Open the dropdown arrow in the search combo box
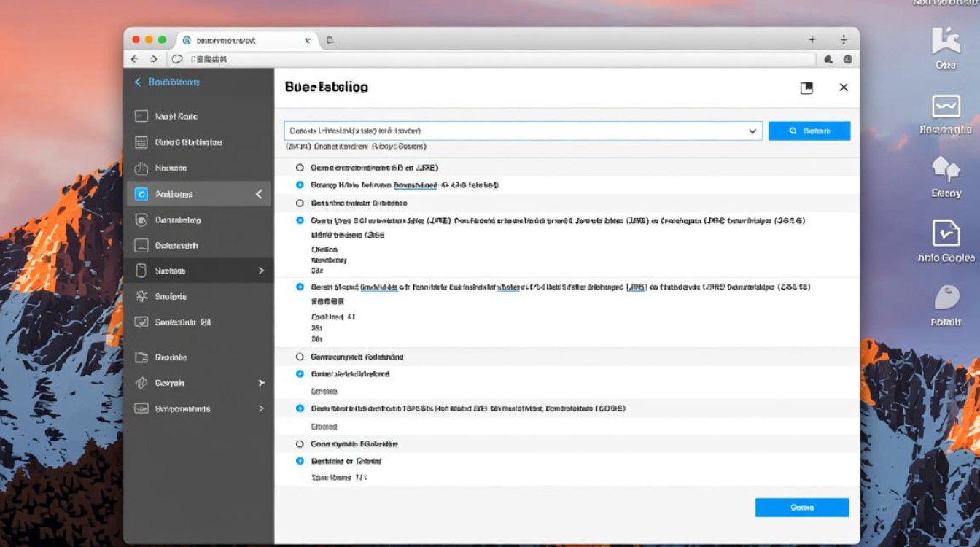980x547 pixels. 752,131
